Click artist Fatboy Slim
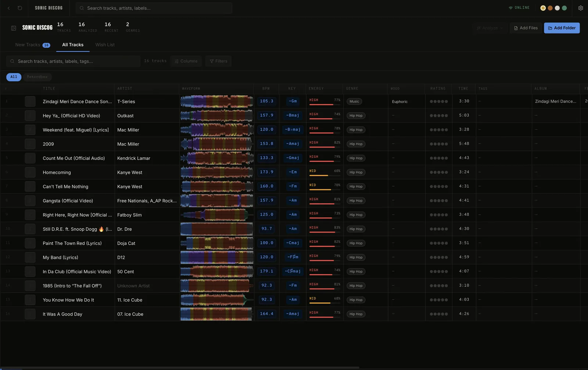 (x=129, y=215)
